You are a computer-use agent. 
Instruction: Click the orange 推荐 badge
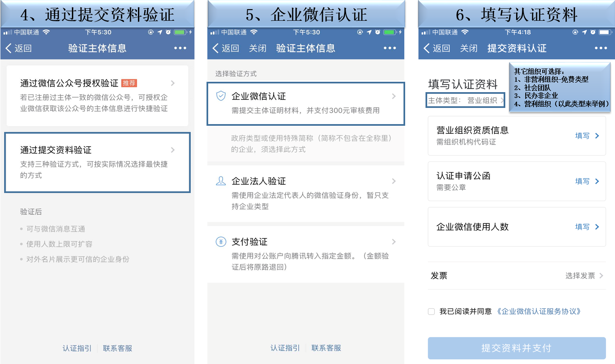(129, 83)
